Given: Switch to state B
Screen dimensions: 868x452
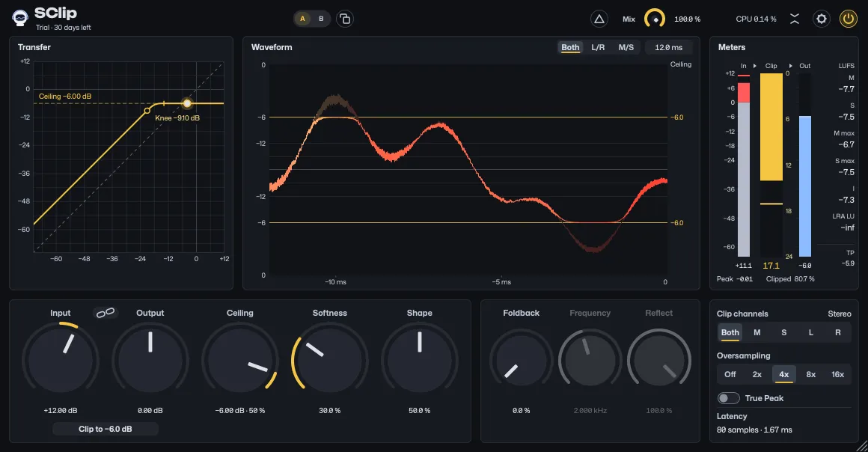Looking at the screenshot, I should click(x=321, y=19).
